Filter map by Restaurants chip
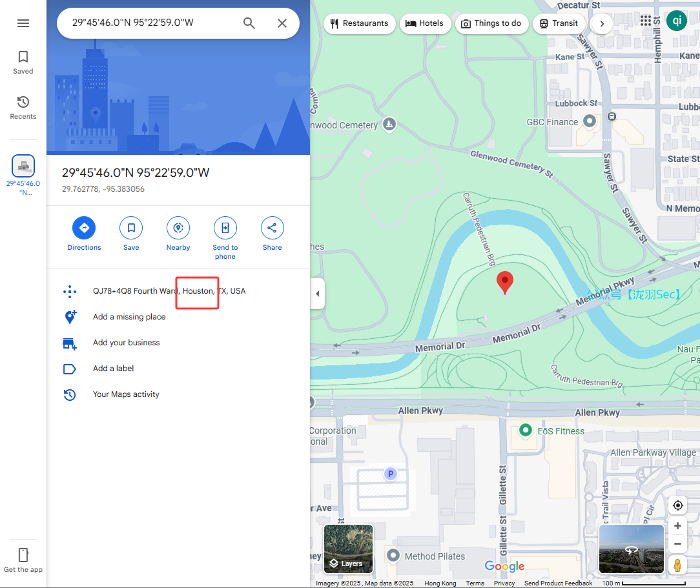This screenshot has height=588, width=700. click(x=359, y=24)
